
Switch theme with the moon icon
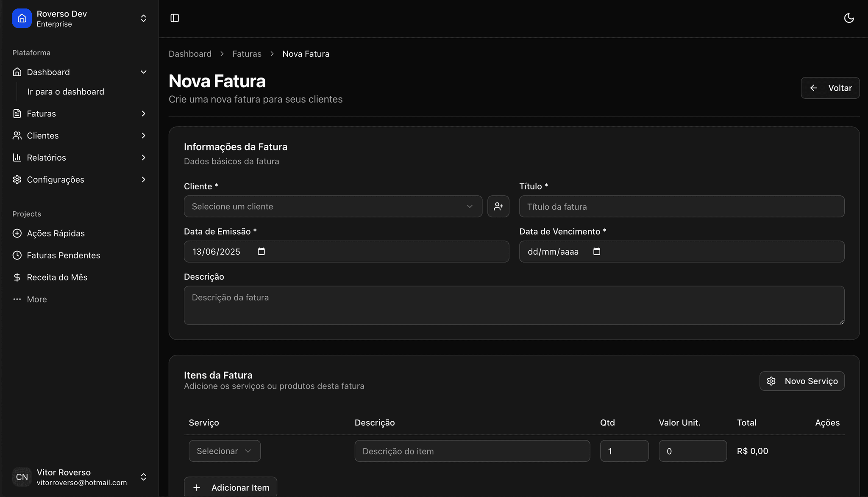pos(849,18)
